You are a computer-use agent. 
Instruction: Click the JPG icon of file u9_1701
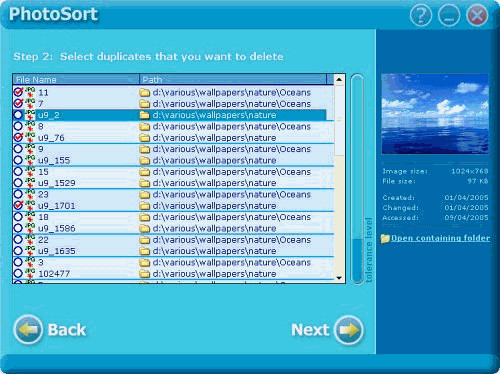30,205
